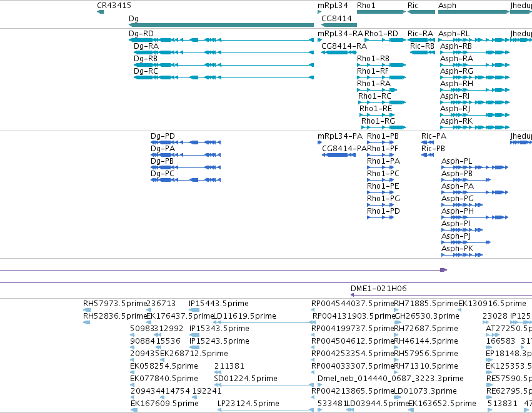Click the DME1-021H06 clone label

379,289
